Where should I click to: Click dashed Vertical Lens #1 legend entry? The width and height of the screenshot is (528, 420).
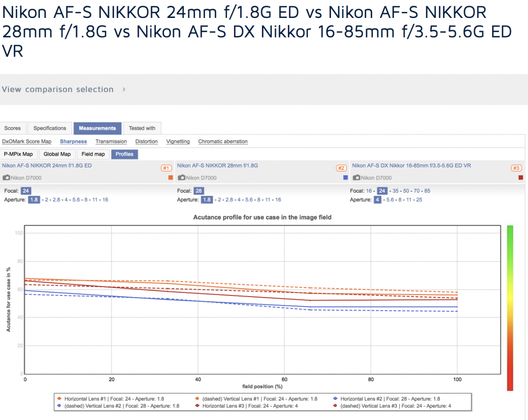[x=256, y=399]
